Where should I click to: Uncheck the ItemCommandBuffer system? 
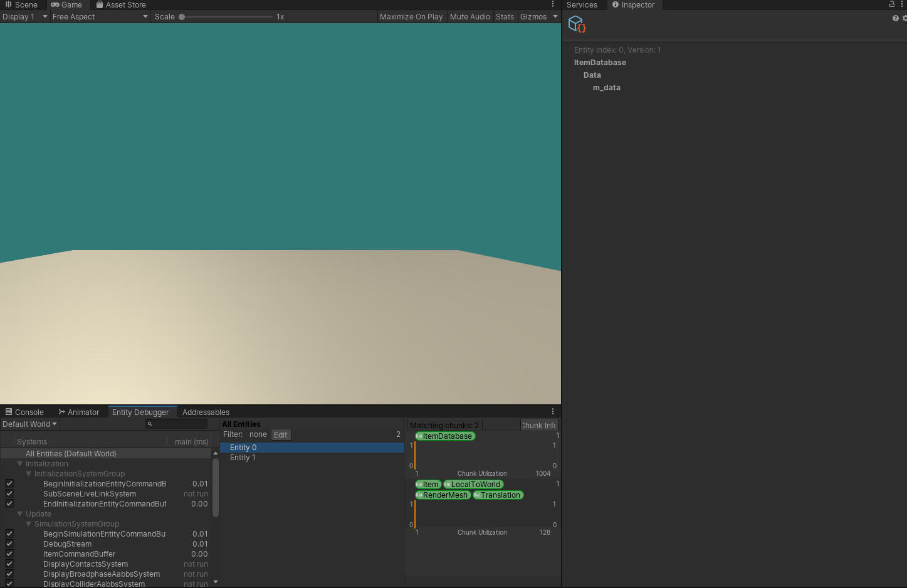point(9,554)
